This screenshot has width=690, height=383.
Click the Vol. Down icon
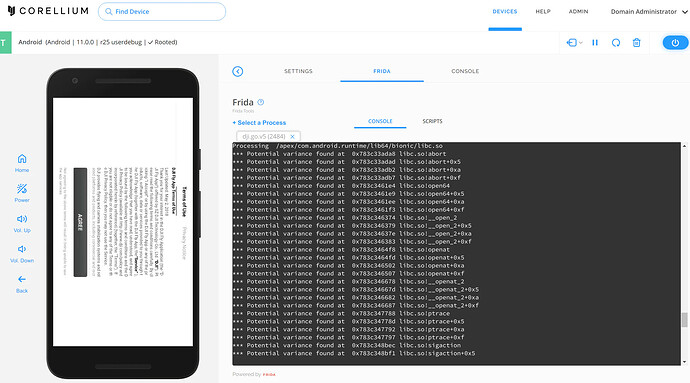coord(22,249)
